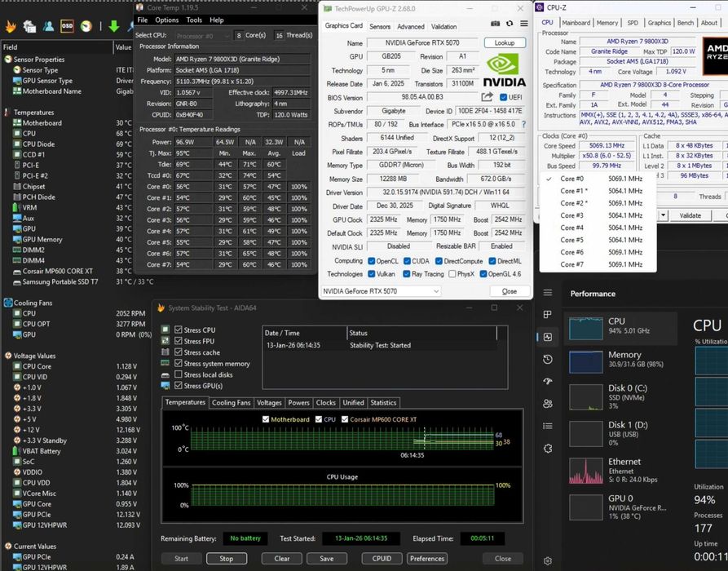Click the flame stability test toolbar icon
The height and width of the screenshot is (571, 728).
[x=11, y=26]
